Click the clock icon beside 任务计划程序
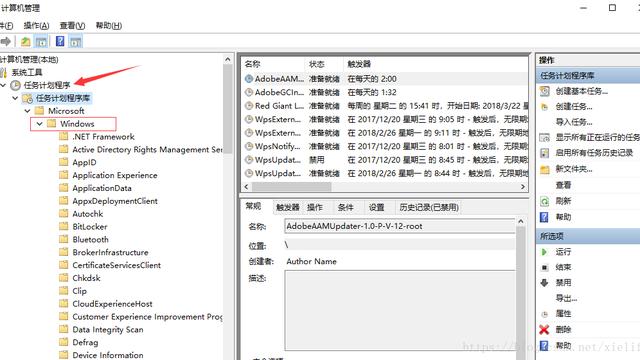Image resolution: width=640 pixels, height=360 pixels. 15,85
